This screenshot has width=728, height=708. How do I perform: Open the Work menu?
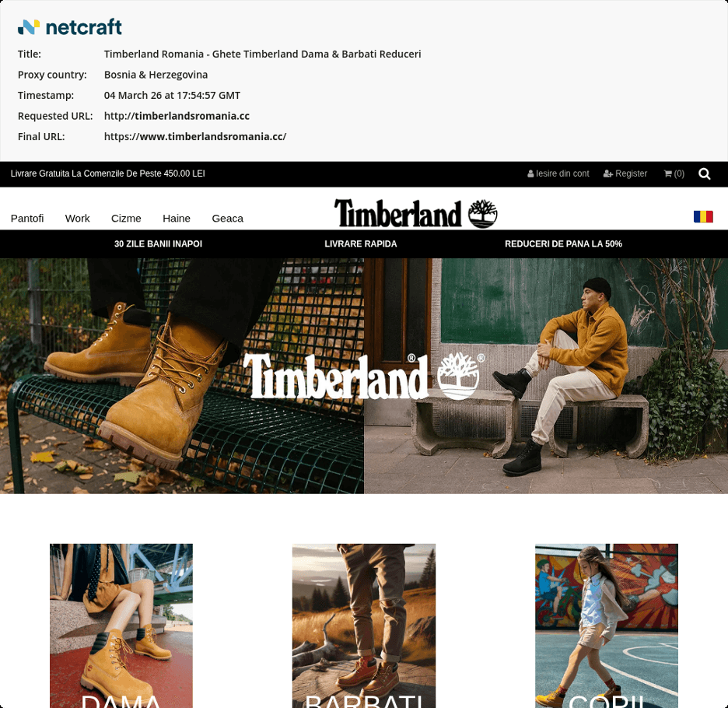point(78,219)
